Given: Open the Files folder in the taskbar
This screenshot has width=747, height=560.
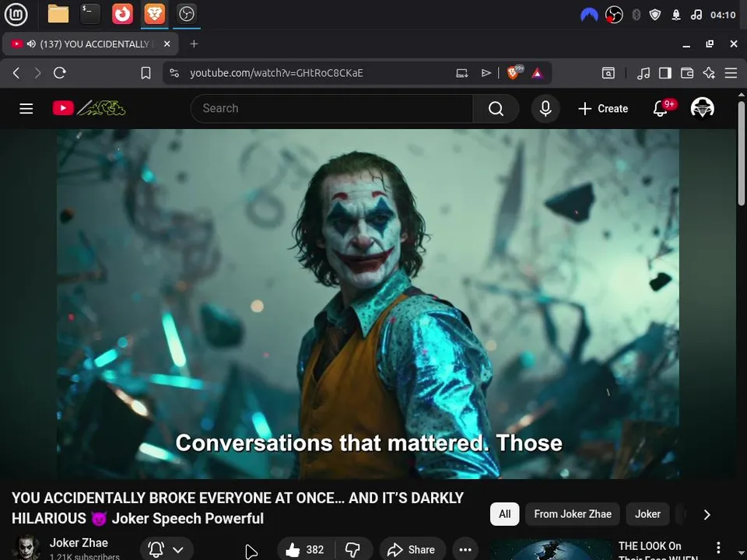Looking at the screenshot, I should 58,14.
